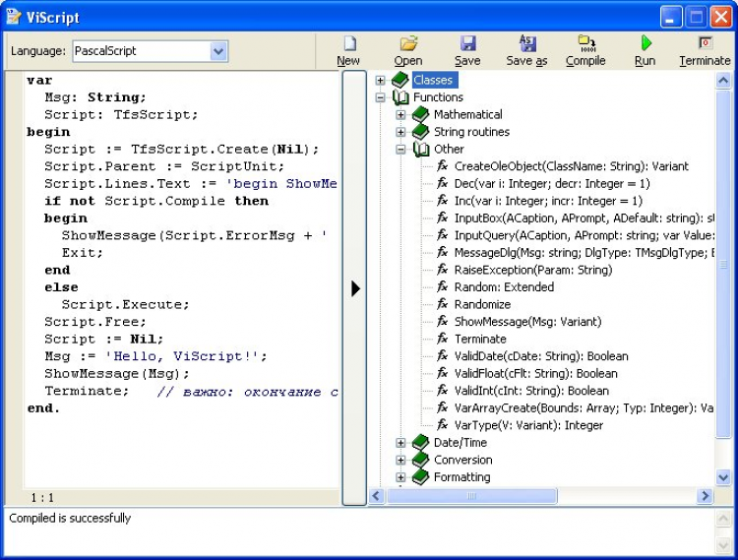The width and height of the screenshot is (738, 560).
Task: Click the Terminate toolbar icon
Action: click(705, 43)
